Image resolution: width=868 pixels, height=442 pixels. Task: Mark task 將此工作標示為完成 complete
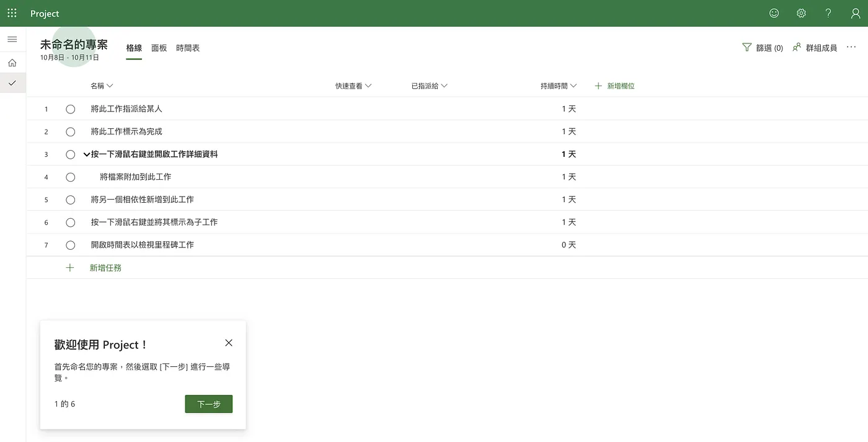coord(70,131)
